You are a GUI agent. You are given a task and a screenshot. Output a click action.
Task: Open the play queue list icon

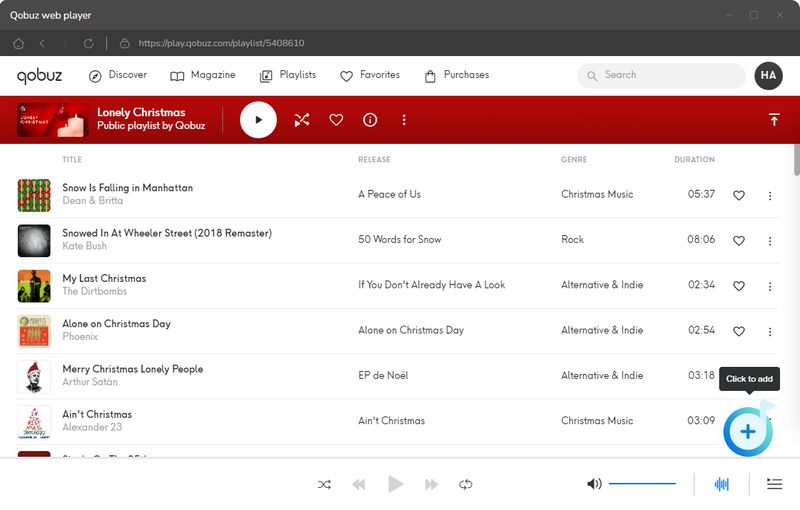(x=774, y=484)
